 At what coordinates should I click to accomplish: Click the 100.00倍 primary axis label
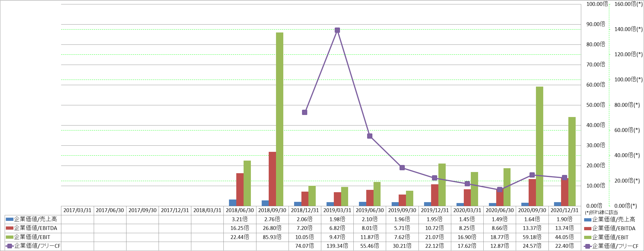[x=597, y=4]
